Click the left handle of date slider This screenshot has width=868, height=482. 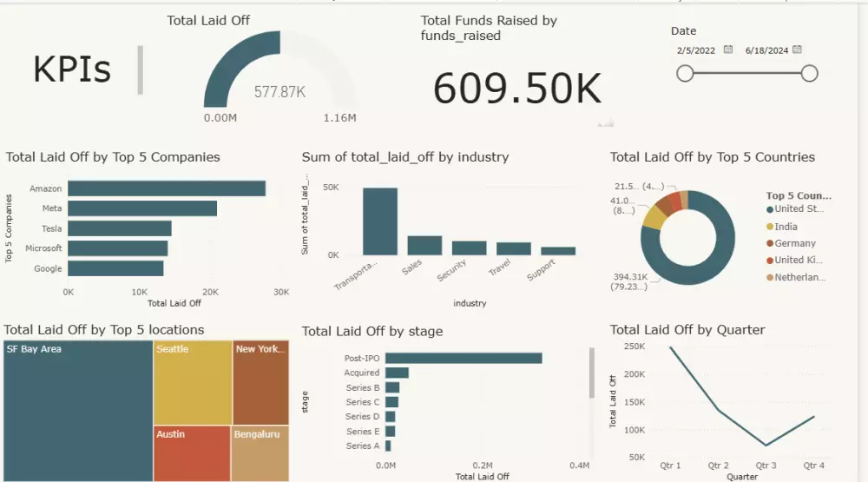(x=685, y=73)
